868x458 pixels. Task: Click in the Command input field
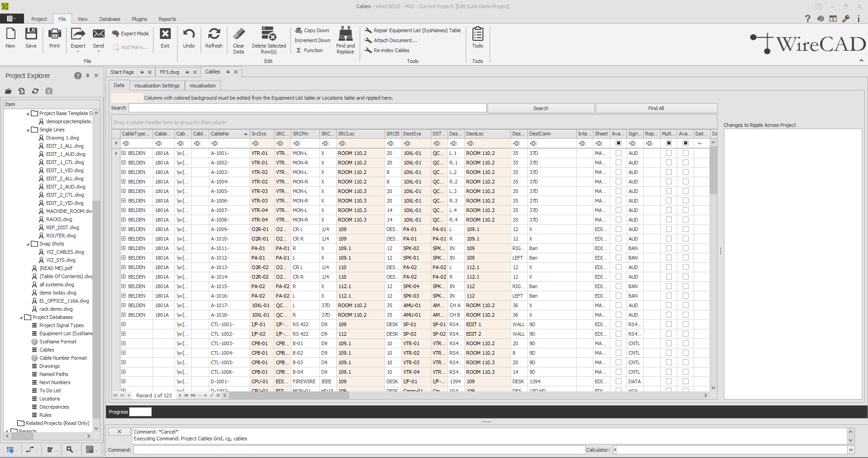pyautogui.click(x=359, y=450)
